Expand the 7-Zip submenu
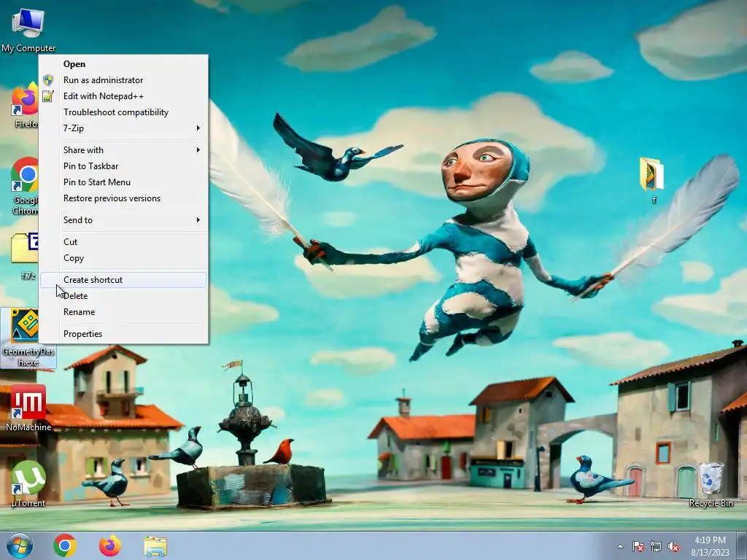 point(123,128)
